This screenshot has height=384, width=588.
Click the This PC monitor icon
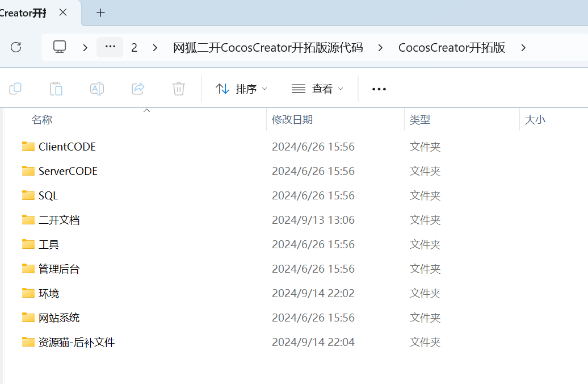[x=60, y=47]
